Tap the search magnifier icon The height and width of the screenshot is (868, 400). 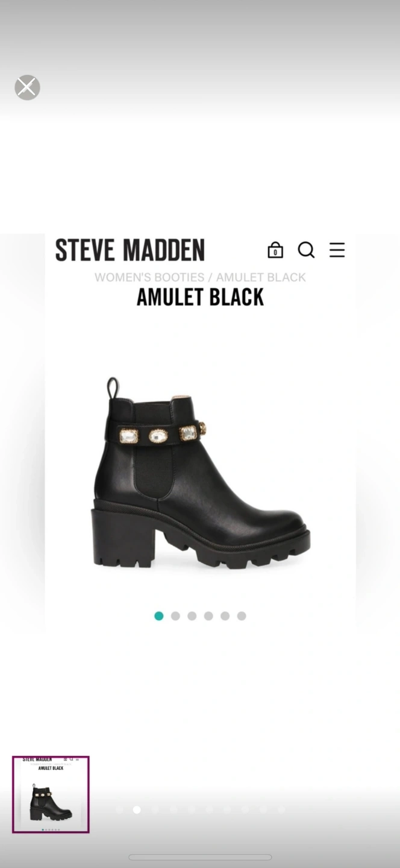(x=307, y=250)
